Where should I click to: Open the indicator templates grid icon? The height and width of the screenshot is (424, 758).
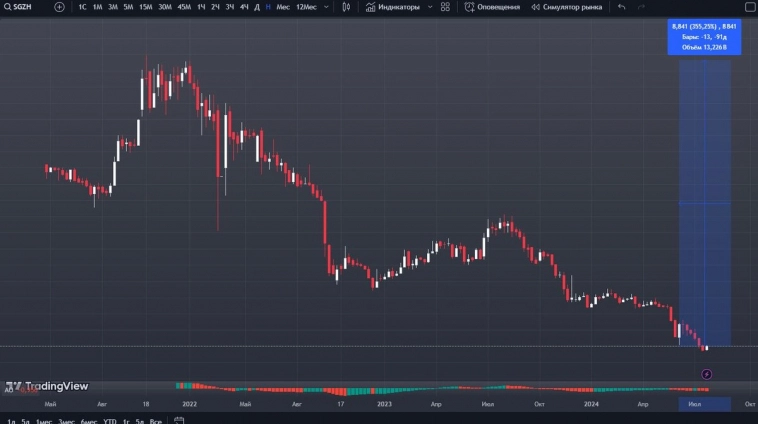445,7
